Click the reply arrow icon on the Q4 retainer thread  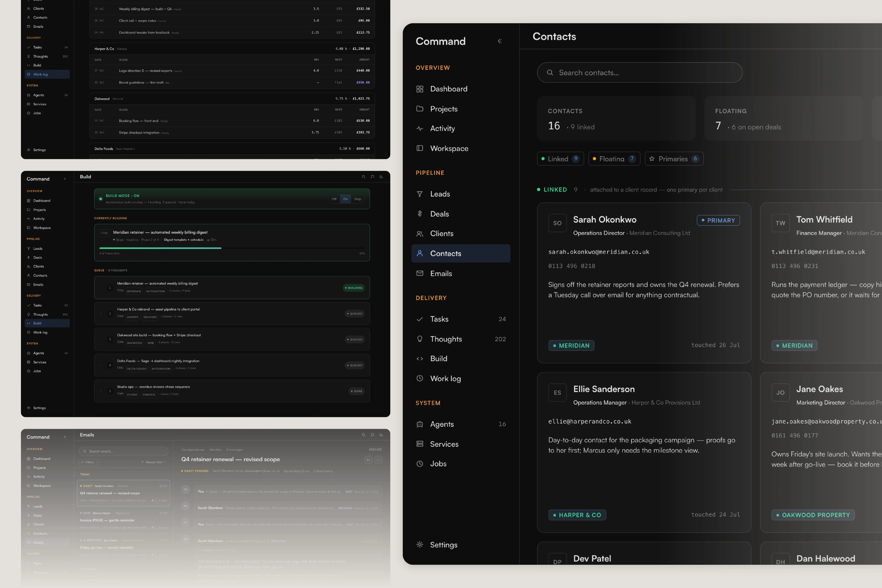(x=369, y=460)
